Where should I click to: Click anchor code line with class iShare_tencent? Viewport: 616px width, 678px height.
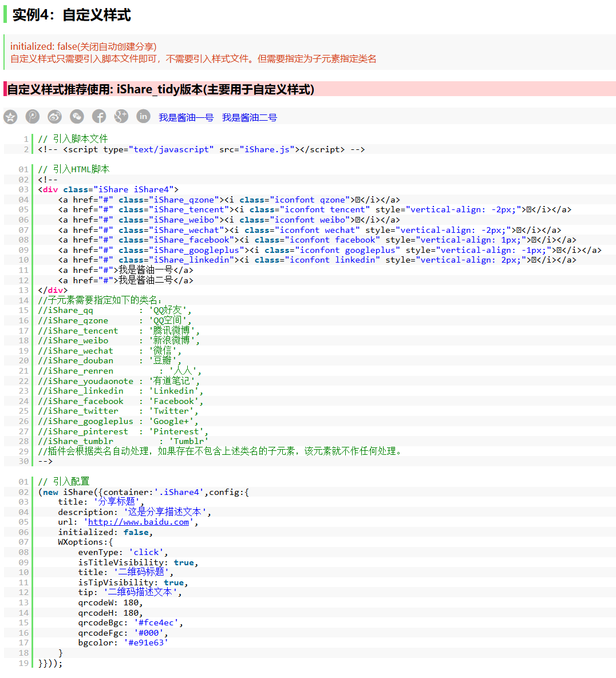(x=315, y=210)
